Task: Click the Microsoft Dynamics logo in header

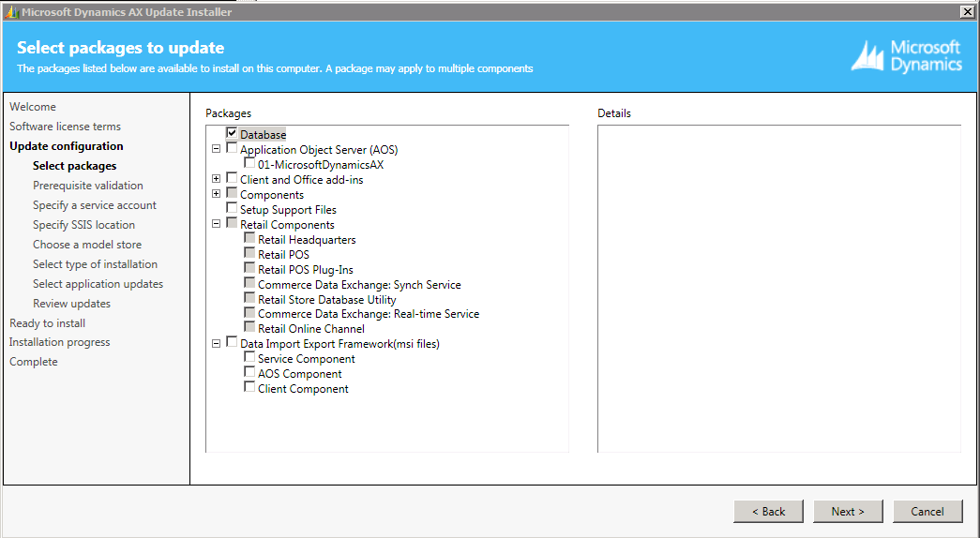Action: pos(906,56)
